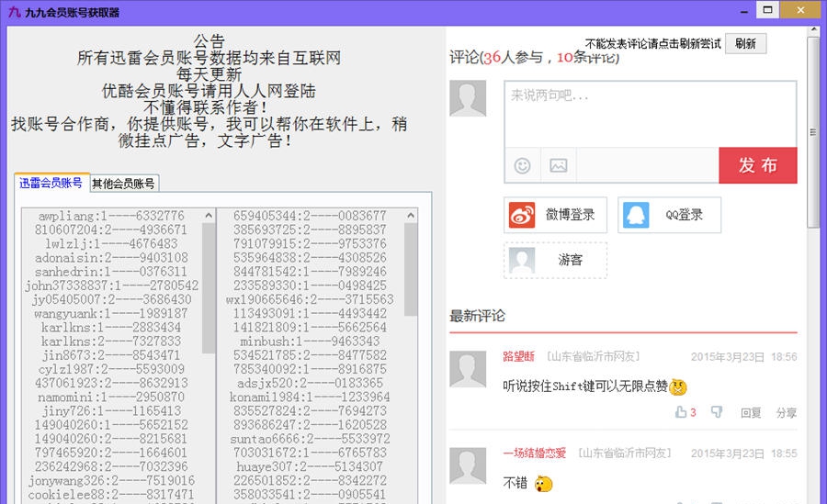Click comment text 听说按住Shift键可以无限点赞
This screenshot has height=504, width=827.
[585, 386]
